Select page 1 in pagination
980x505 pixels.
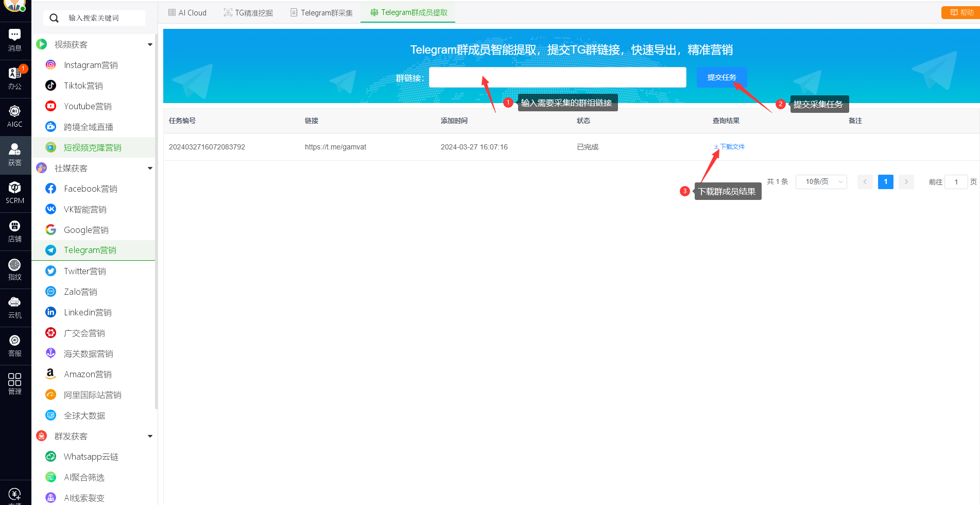(x=886, y=182)
